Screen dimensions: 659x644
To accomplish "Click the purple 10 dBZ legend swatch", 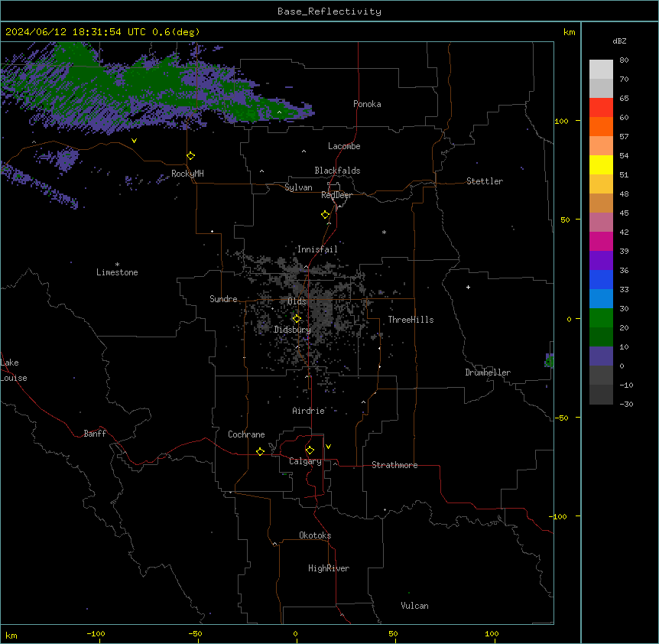I will (x=601, y=356).
